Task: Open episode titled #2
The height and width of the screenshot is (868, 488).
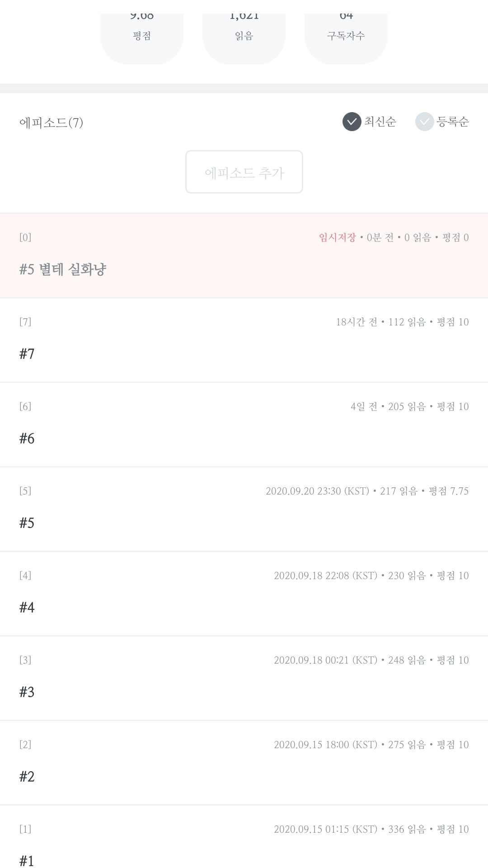Action: [27, 776]
